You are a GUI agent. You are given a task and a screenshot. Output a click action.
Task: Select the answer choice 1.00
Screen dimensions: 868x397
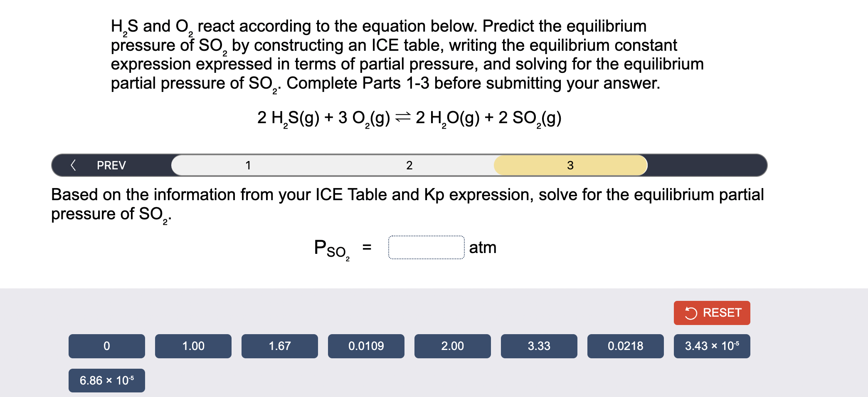coord(193,346)
